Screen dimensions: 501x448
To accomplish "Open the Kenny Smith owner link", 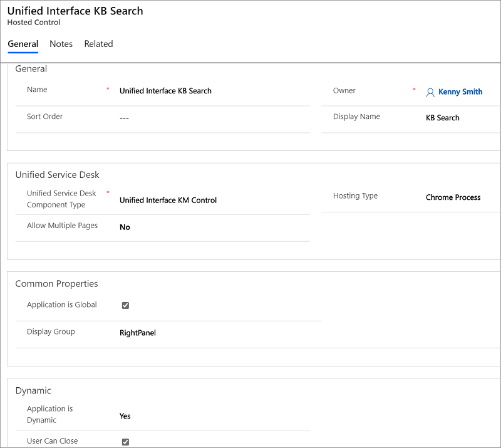I will coord(460,91).
